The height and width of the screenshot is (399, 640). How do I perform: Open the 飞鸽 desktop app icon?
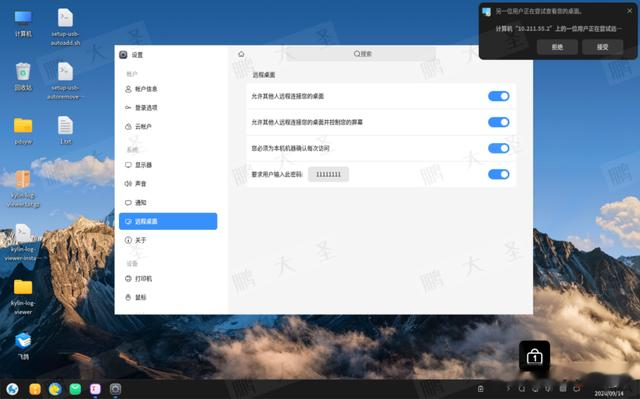[x=23, y=346]
